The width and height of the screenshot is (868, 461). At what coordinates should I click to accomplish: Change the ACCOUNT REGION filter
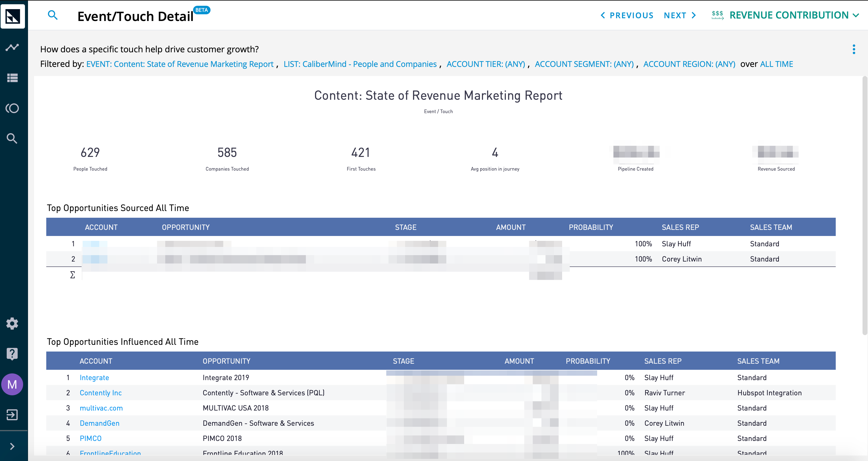(x=689, y=64)
